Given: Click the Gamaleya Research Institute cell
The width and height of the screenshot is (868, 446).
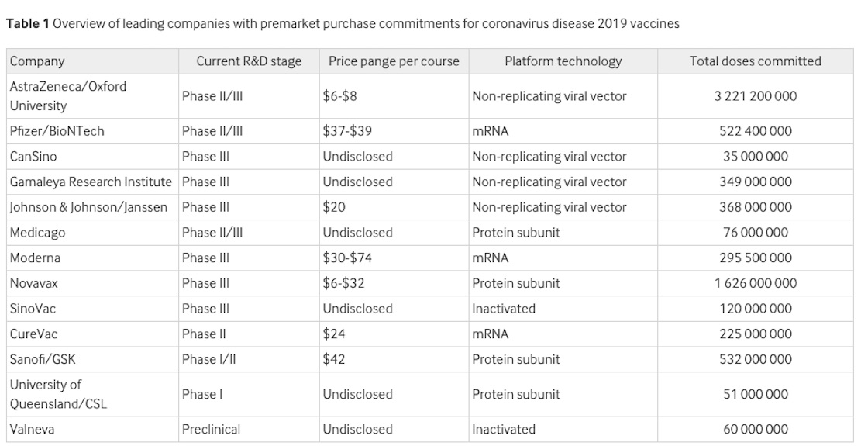Looking at the screenshot, I should coord(91,182).
